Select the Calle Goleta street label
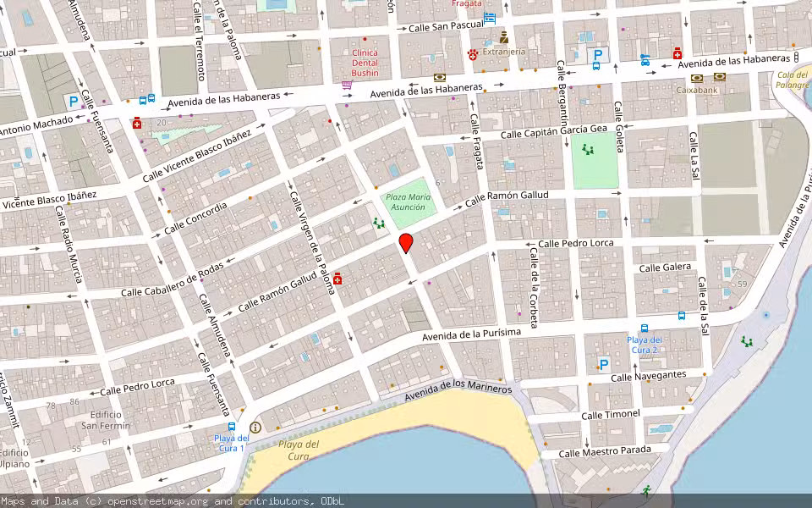This screenshot has width=812, height=508. (618, 126)
